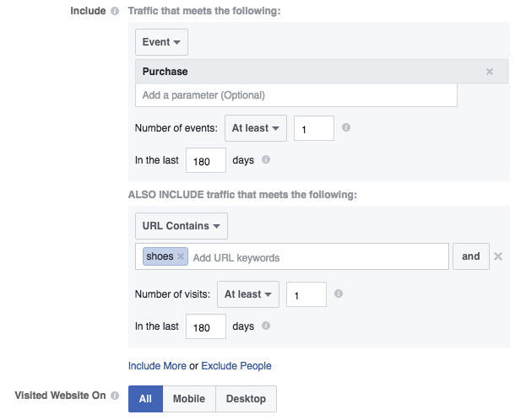
Task: Click info icon beside number of visits field
Action: 338,293
